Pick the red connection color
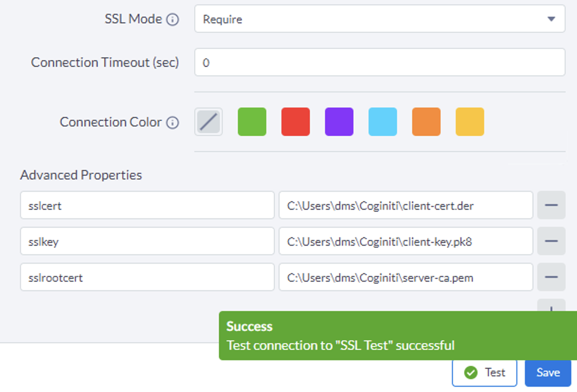Viewport: 577px width, 392px height. click(296, 122)
